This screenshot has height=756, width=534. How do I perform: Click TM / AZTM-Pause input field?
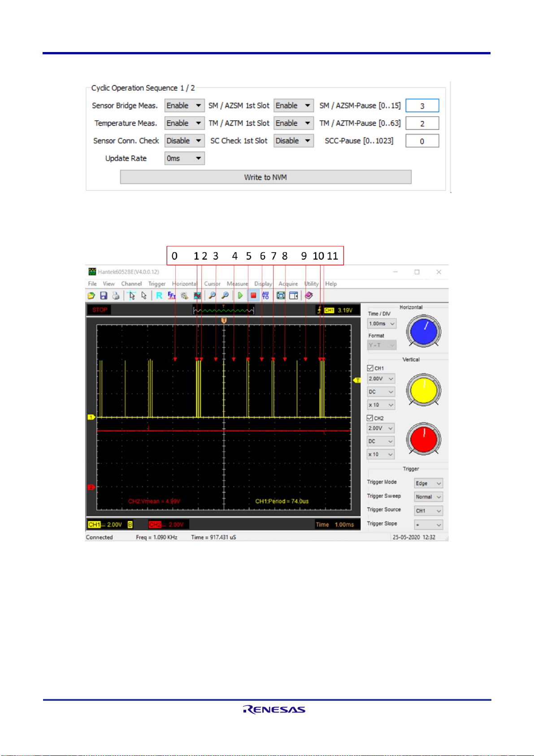422,123
